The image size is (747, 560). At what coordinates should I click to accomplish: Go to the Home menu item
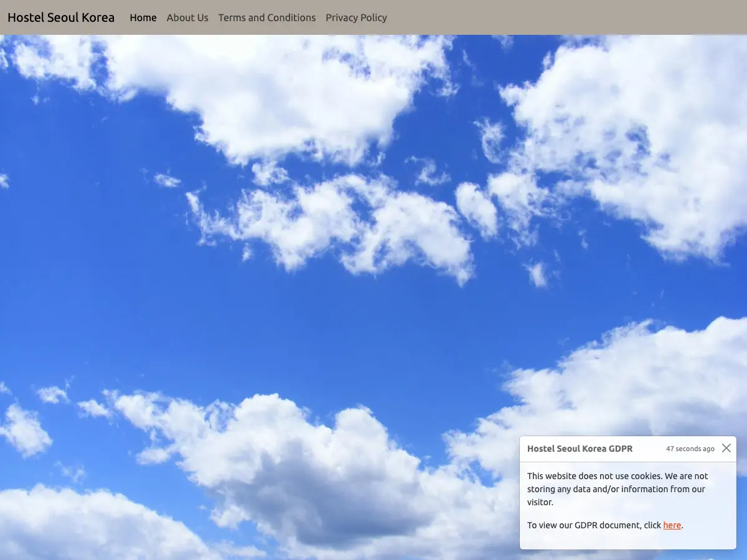coord(143,17)
